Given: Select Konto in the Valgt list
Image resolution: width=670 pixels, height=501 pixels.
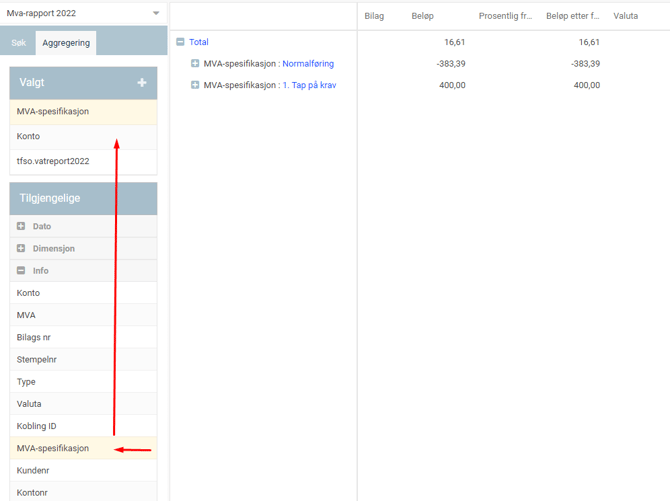Looking at the screenshot, I should (x=29, y=136).
